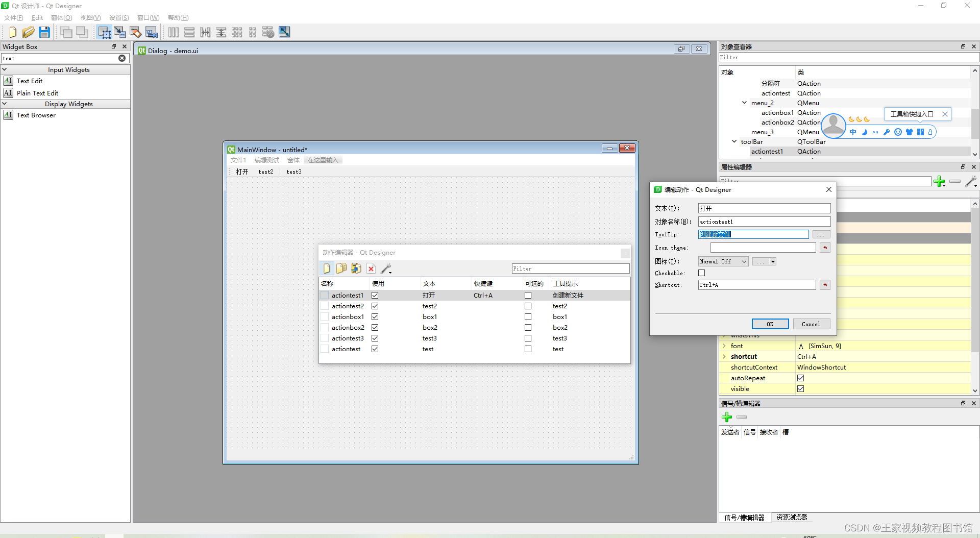Screen dimensions: 980x538
Task: Click OK in edit action dialog
Action: click(770, 324)
